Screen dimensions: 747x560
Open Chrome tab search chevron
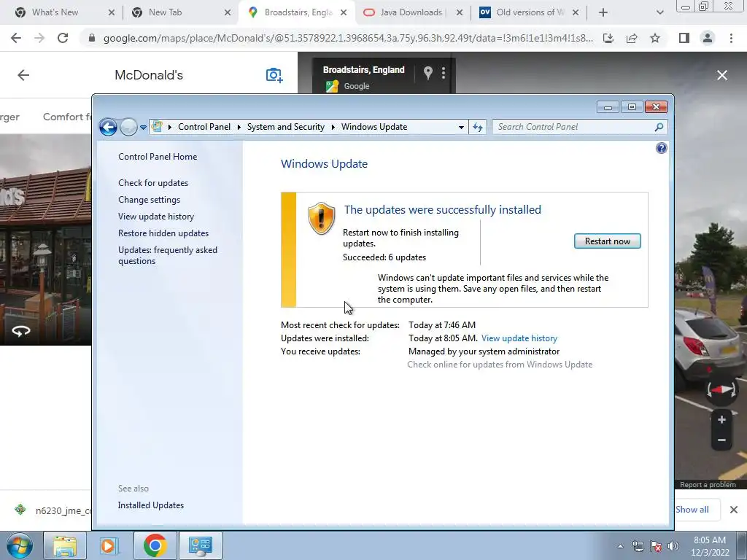click(659, 13)
